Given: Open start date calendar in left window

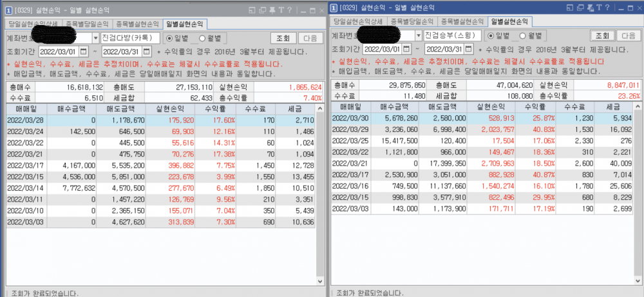Looking at the screenshot, I should point(84,51).
